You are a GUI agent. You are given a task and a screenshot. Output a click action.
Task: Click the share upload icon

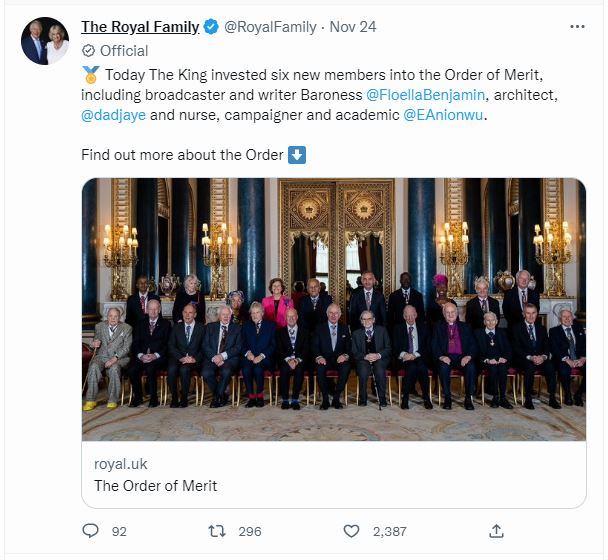pyautogui.click(x=496, y=531)
